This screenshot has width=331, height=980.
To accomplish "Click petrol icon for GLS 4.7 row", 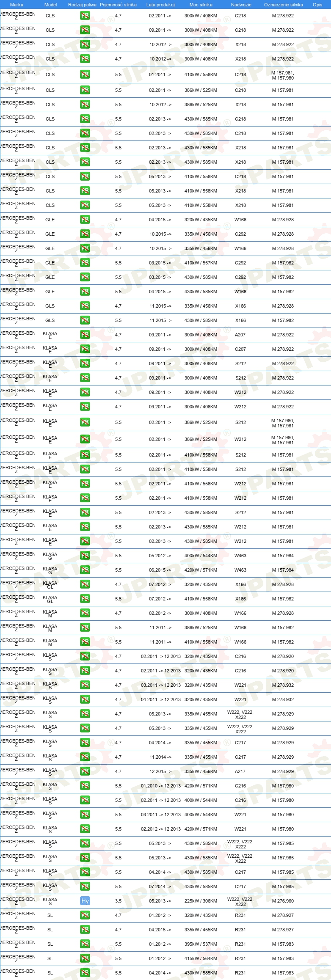I will [x=85, y=306].
